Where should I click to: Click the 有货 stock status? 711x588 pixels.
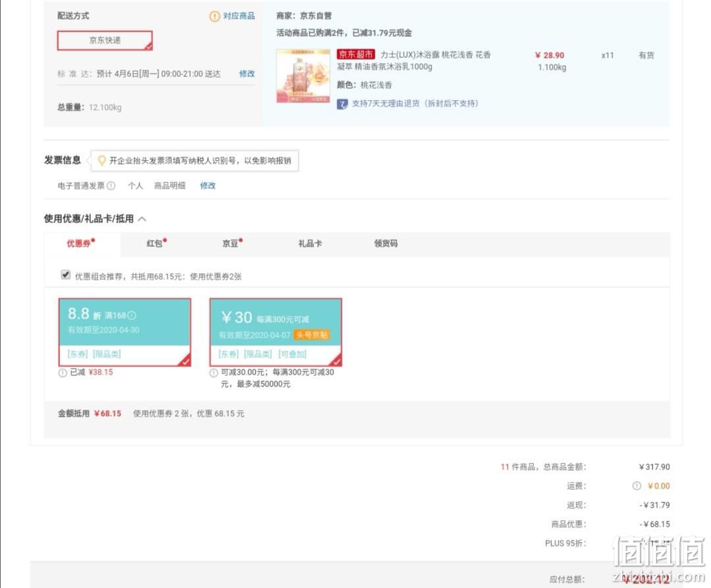tap(646, 55)
